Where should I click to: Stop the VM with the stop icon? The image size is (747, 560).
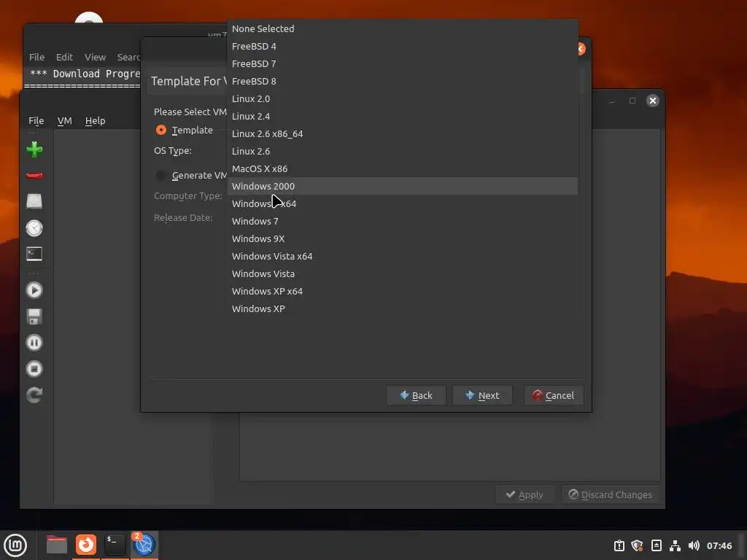tap(34, 369)
